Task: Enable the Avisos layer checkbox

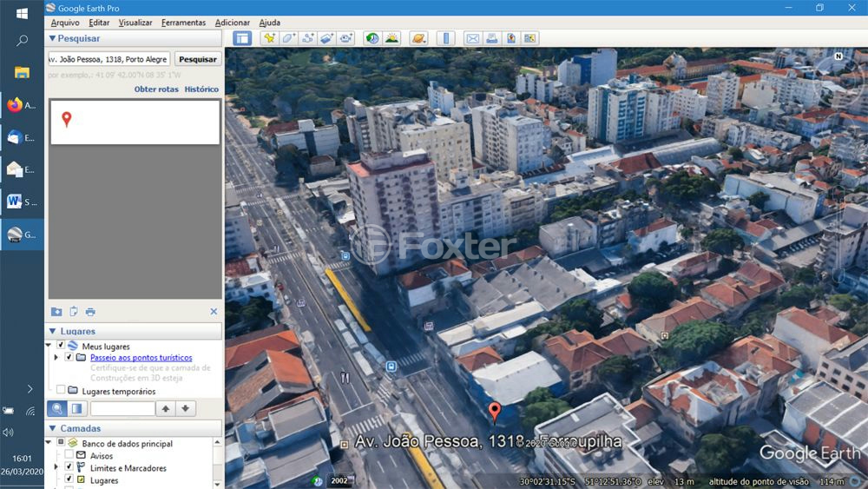Action: 69,454
